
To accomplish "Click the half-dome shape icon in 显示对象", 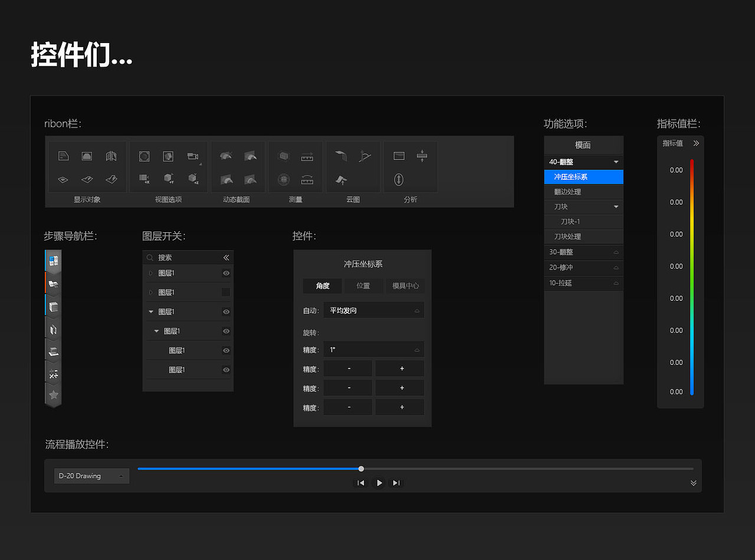I will (x=87, y=156).
